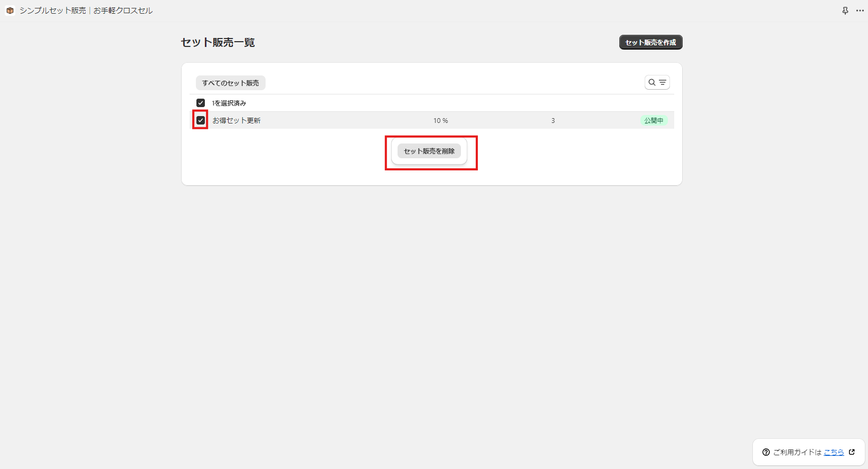Open the three-dots more options menu
The image size is (868, 469).
(860, 11)
